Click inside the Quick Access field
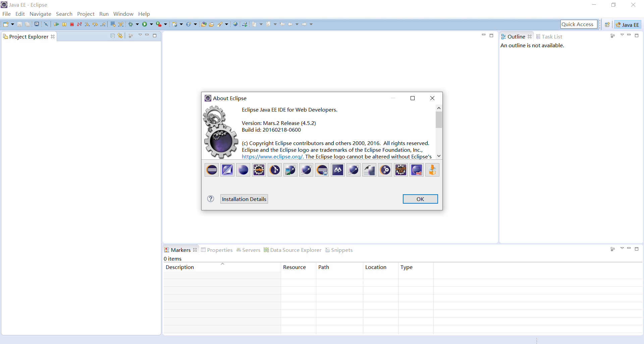Viewport: 644px width, 344px height. click(x=579, y=24)
